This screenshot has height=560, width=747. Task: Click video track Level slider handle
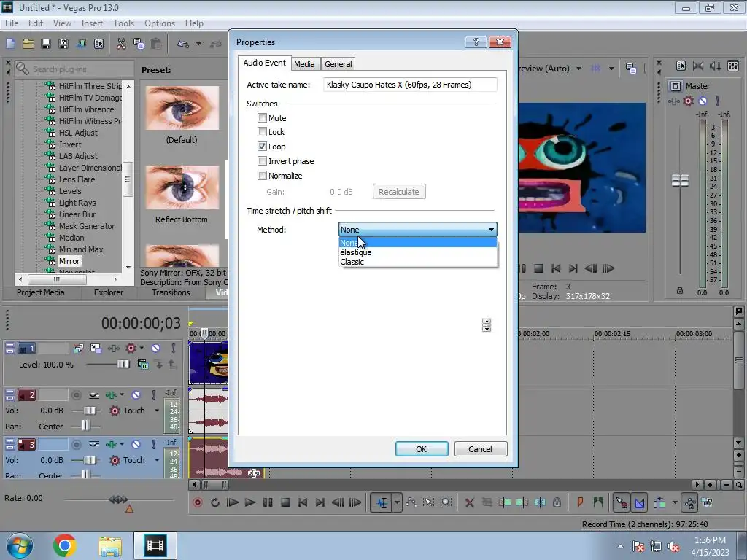coord(123,365)
